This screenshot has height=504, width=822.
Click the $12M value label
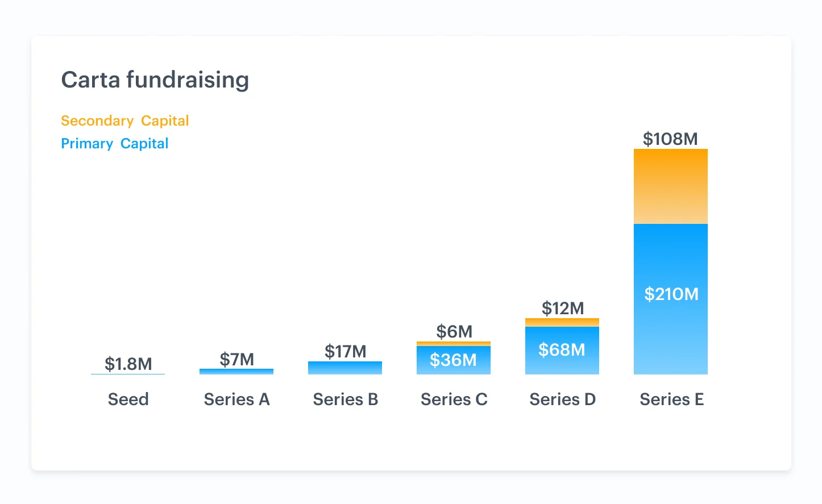[563, 308]
